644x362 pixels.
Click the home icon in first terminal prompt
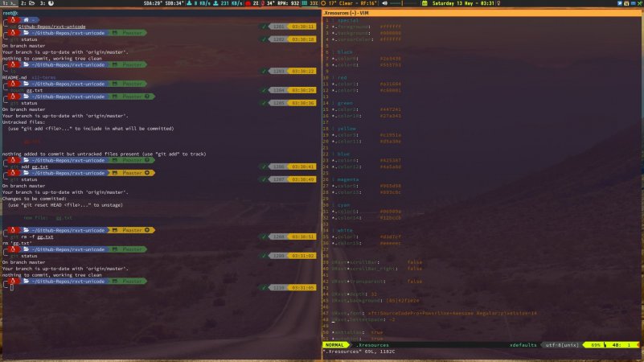click(x=27, y=20)
